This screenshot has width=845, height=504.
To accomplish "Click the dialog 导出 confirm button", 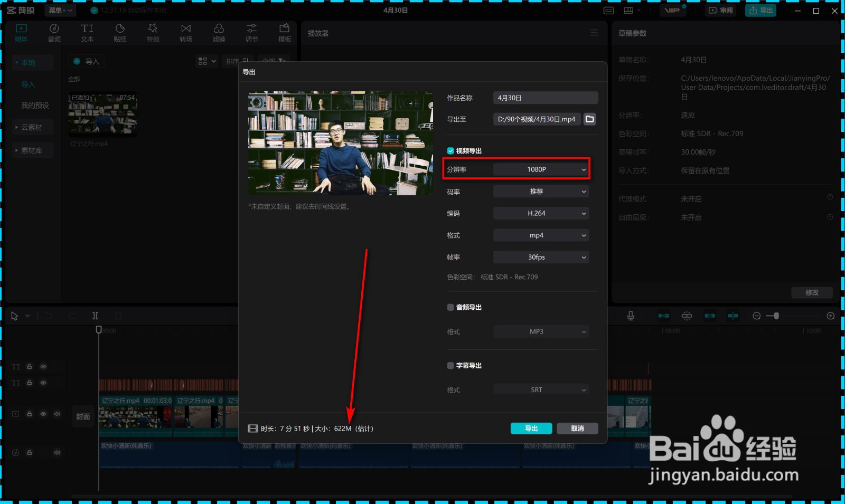I will tap(531, 429).
